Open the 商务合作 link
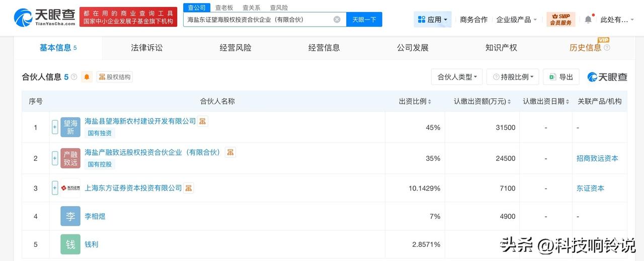This screenshot has width=644, height=261. tap(474, 20)
